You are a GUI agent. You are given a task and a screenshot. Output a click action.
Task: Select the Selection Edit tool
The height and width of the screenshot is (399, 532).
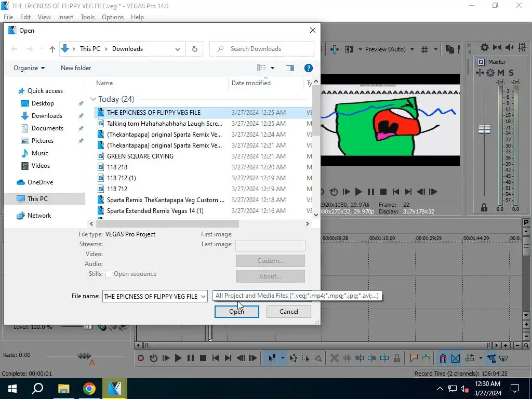click(x=305, y=358)
